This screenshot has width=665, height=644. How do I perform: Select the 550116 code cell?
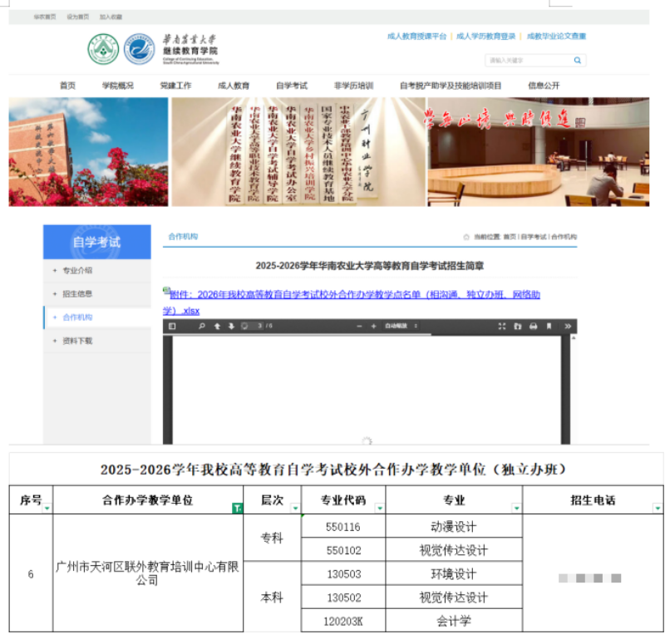pos(343,527)
